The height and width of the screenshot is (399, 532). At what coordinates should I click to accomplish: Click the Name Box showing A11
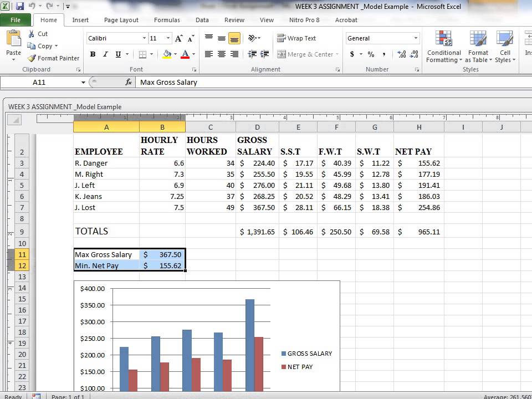tap(39, 82)
